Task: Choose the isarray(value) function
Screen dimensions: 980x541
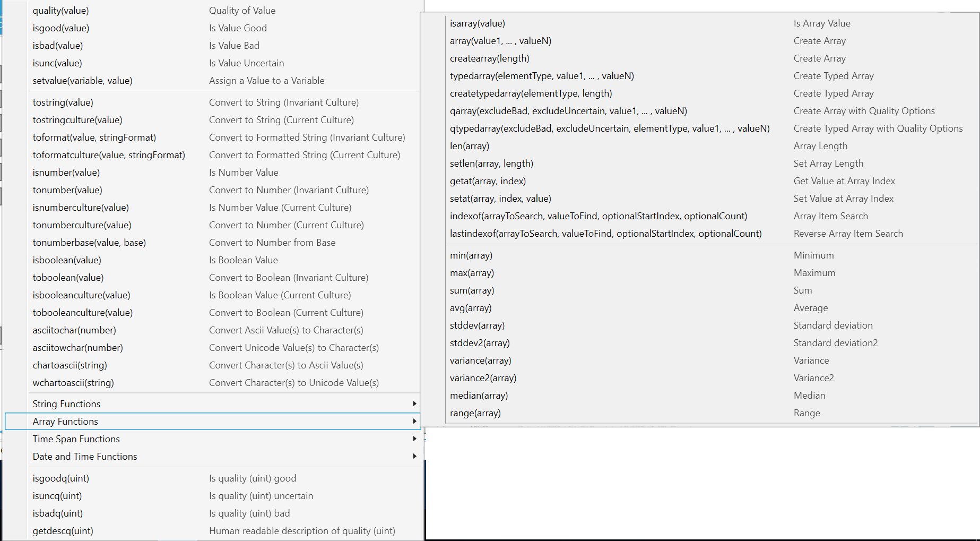Action: click(x=477, y=23)
